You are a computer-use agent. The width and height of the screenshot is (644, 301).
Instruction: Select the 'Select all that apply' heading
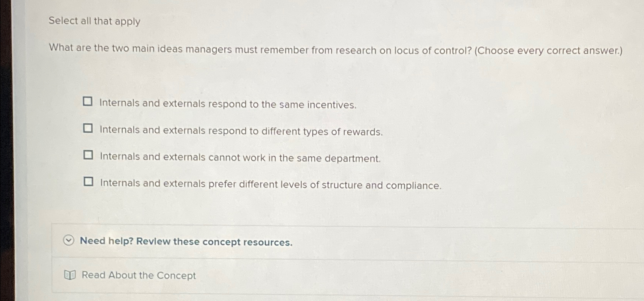(94, 22)
